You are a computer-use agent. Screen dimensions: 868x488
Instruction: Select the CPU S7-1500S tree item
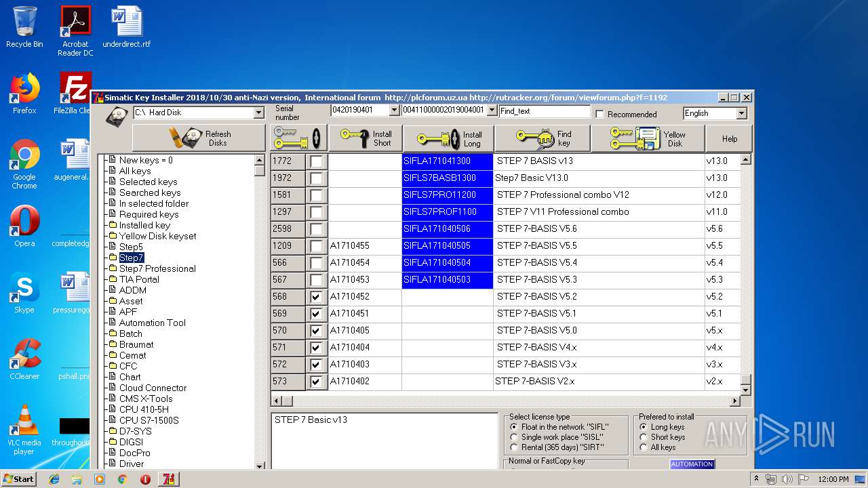(149, 420)
